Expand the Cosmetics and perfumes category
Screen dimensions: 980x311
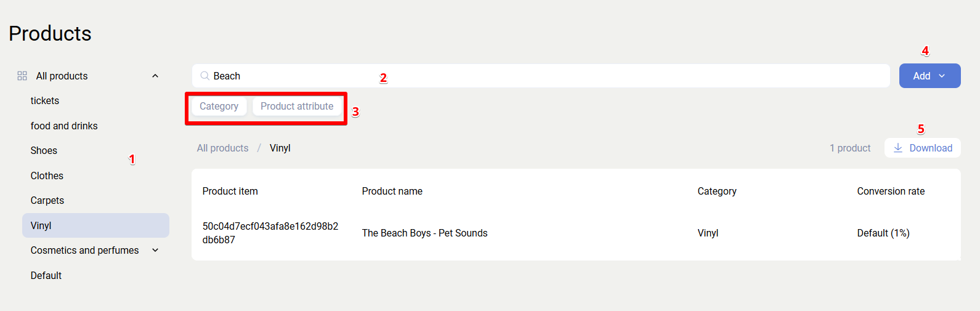(155, 250)
